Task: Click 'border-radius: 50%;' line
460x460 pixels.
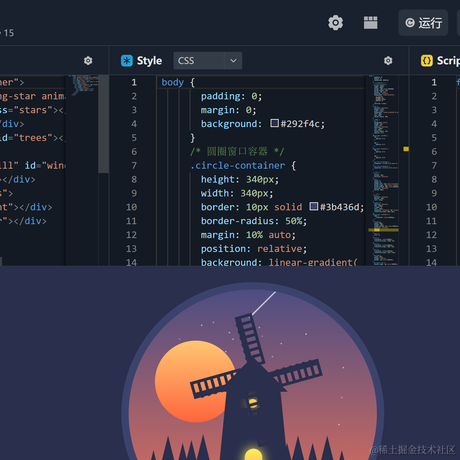Action: (x=254, y=221)
